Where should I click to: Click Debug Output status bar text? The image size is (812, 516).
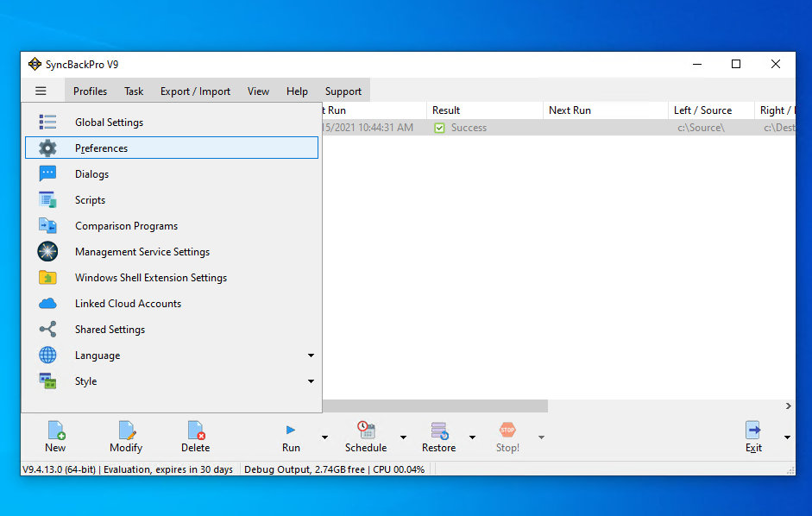334,469
